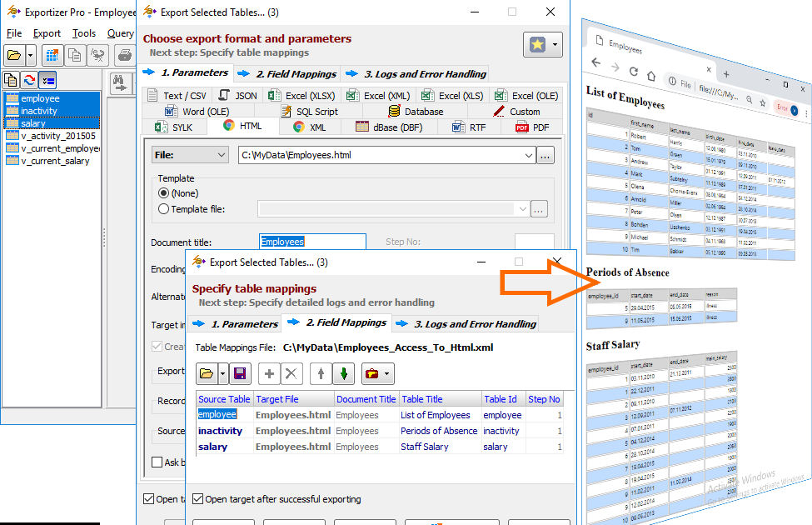Viewport: 812px width, 525px height.
Task: Open the favorites star dropdown
Action: pos(553,42)
